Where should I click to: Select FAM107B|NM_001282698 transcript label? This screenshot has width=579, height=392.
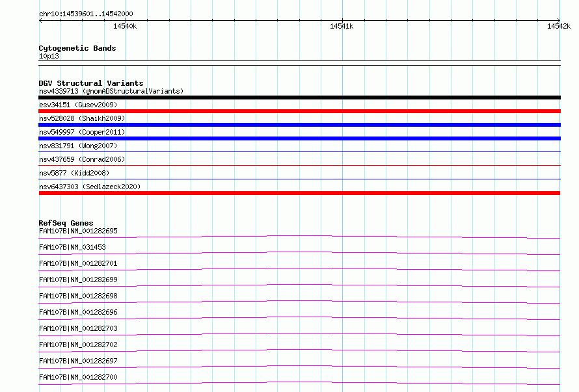coord(78,296)
